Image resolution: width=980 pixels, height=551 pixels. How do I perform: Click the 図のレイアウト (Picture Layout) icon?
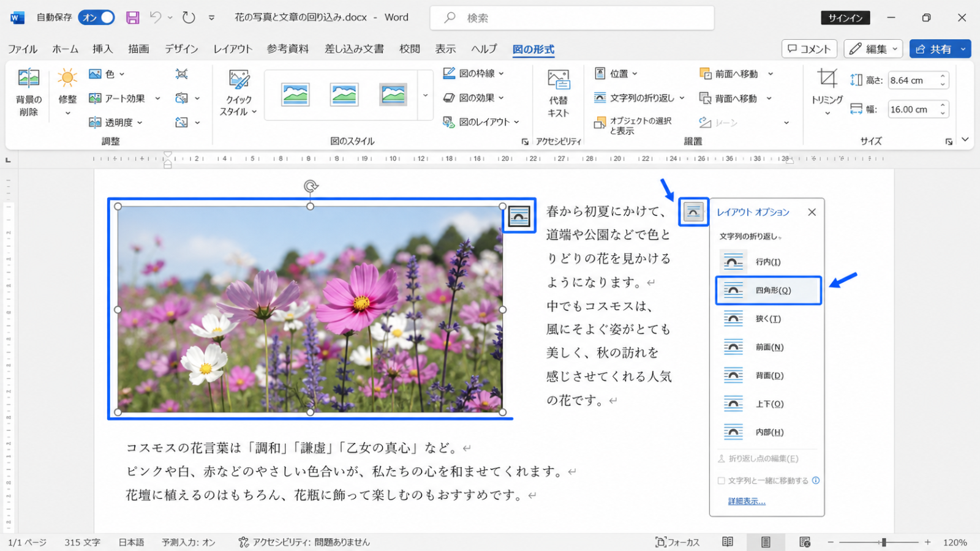pos(449,122)
